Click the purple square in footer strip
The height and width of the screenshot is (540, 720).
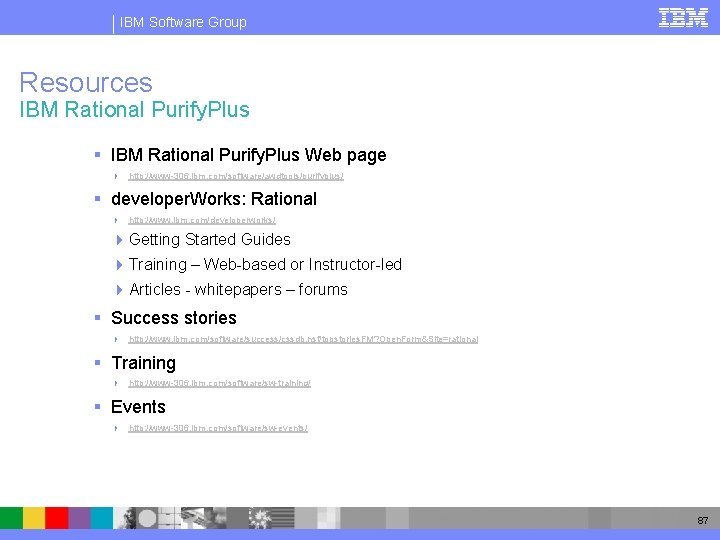[79, 518]
